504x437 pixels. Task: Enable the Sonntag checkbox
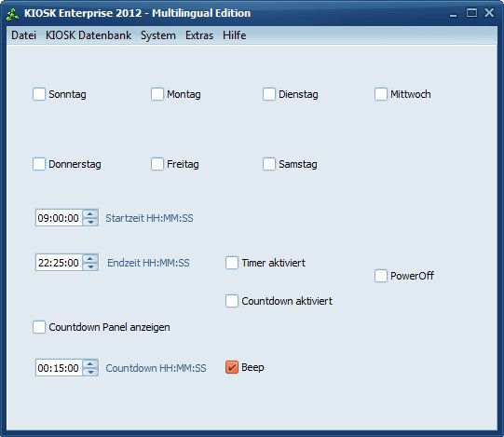coord(39,94)
